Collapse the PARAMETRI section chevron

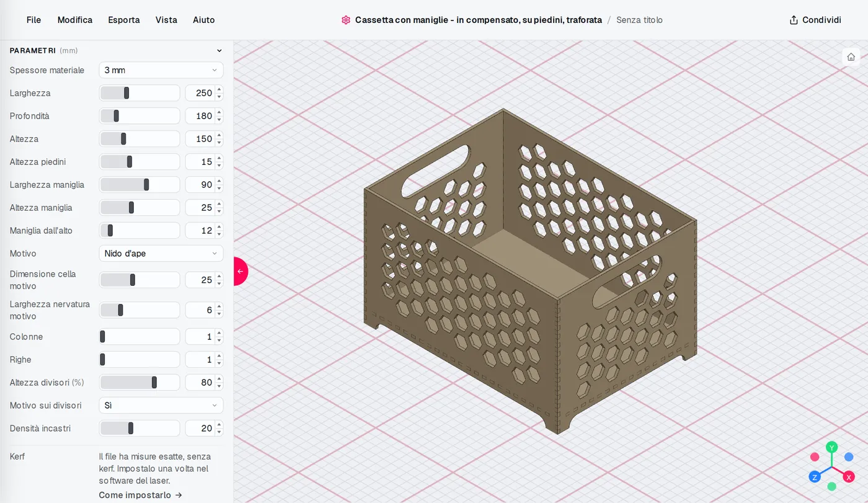click(x=219, y=51)
